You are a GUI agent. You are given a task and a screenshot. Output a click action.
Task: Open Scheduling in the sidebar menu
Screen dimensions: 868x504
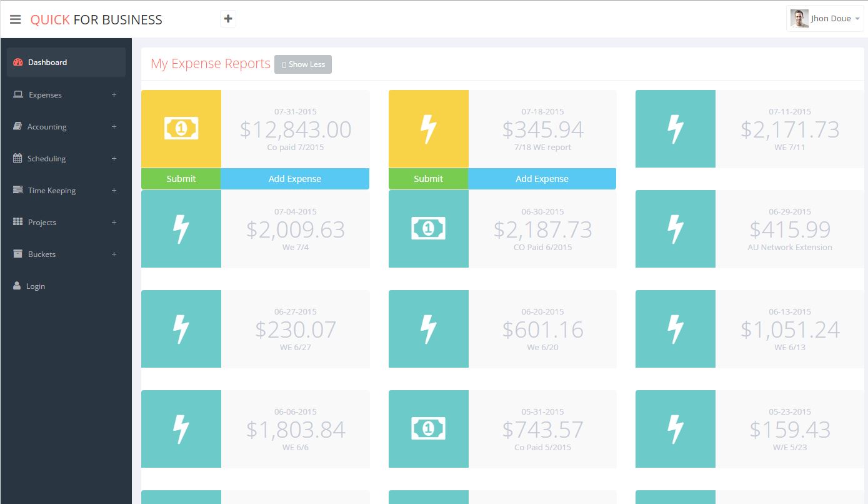tap(46, 159)
